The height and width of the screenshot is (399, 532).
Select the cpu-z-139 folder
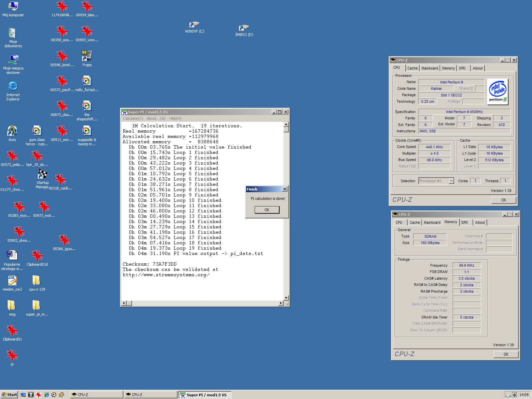37,283
